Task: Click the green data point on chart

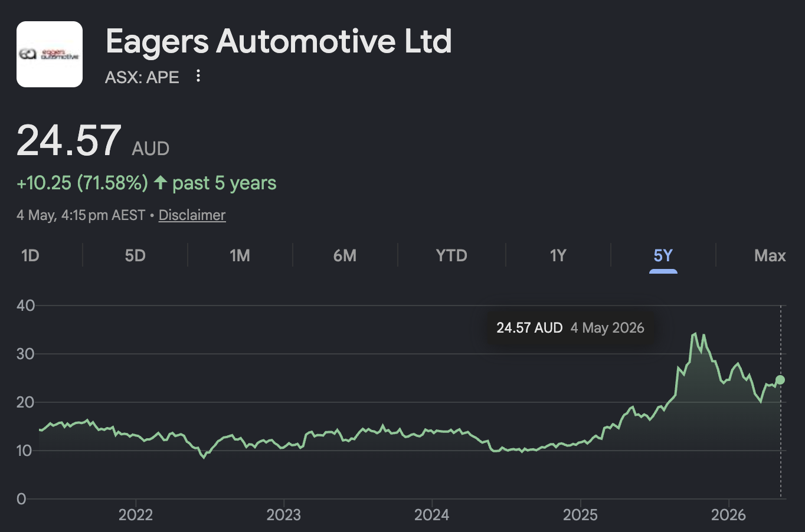Action: point(780,380)
